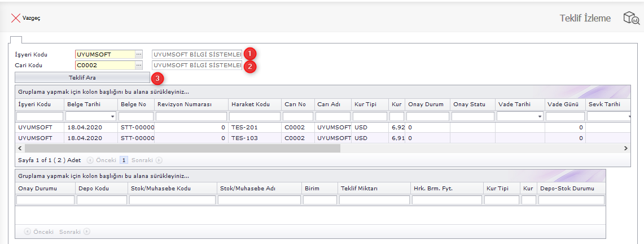This screenshot has width=644, height=244.
Task: Select the blank tab above the form
Action: point(15,40)
